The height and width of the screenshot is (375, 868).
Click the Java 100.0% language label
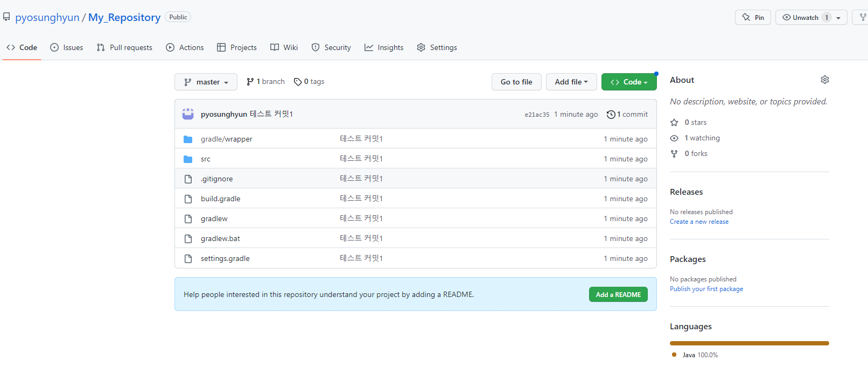pos(700,355)
